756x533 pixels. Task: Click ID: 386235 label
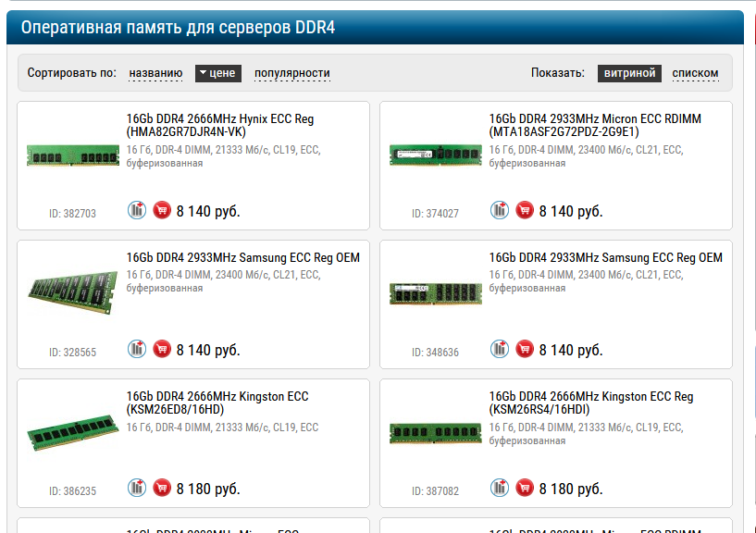[72, 491]
